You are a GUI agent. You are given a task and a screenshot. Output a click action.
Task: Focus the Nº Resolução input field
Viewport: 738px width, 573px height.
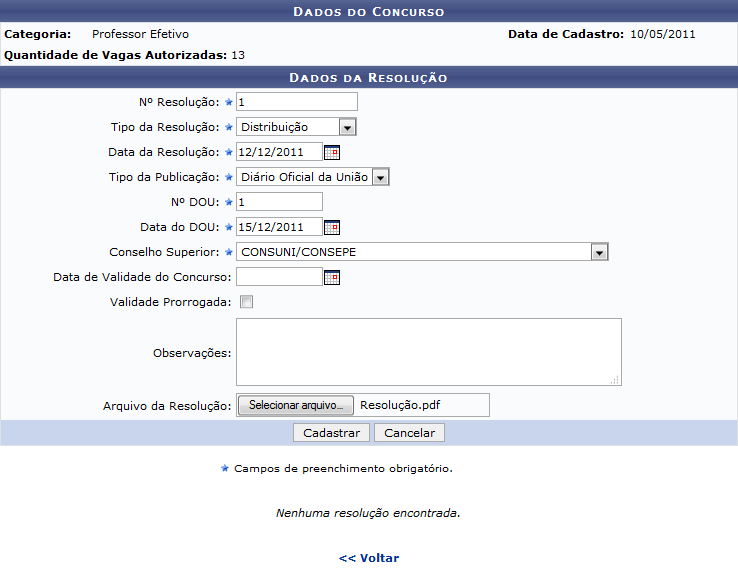pyautogui.click(x=296, y=102)
